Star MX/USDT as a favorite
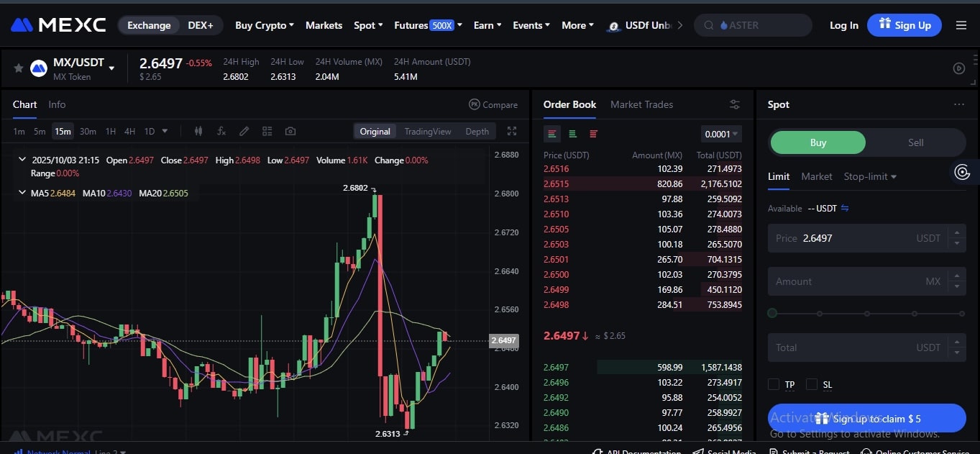The height and width of the screenshot is (454, 980). (18, 68)
